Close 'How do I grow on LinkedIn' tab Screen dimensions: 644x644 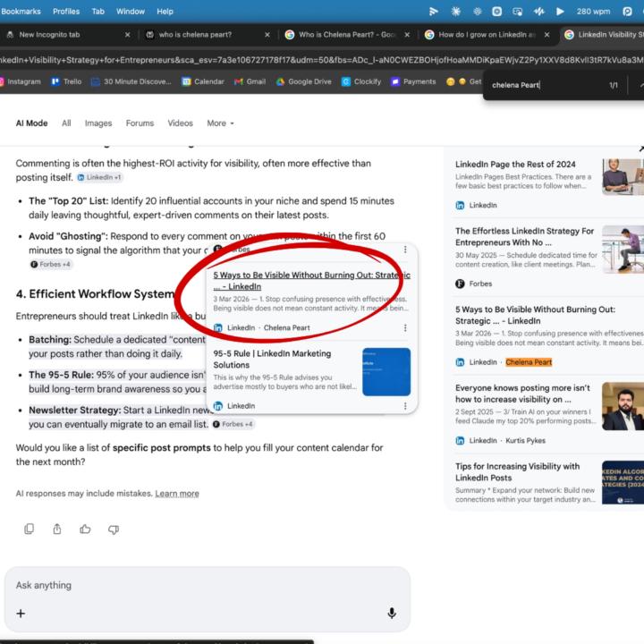(547, 35)
